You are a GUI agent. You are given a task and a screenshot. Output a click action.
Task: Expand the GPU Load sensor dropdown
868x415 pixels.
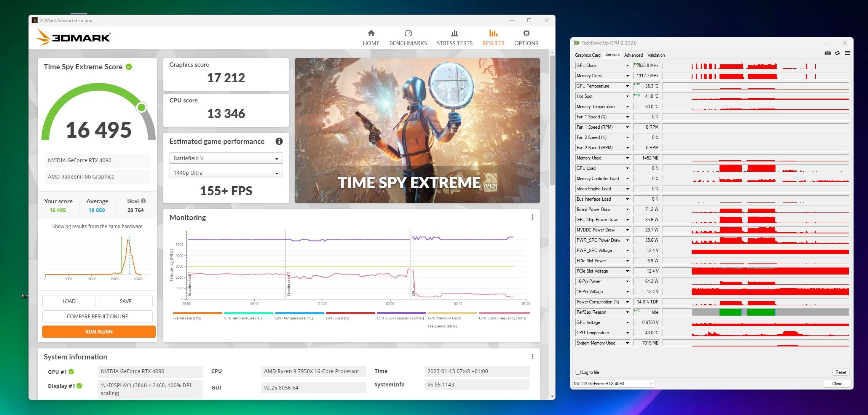pyautogui.click(x=627, y=168)
